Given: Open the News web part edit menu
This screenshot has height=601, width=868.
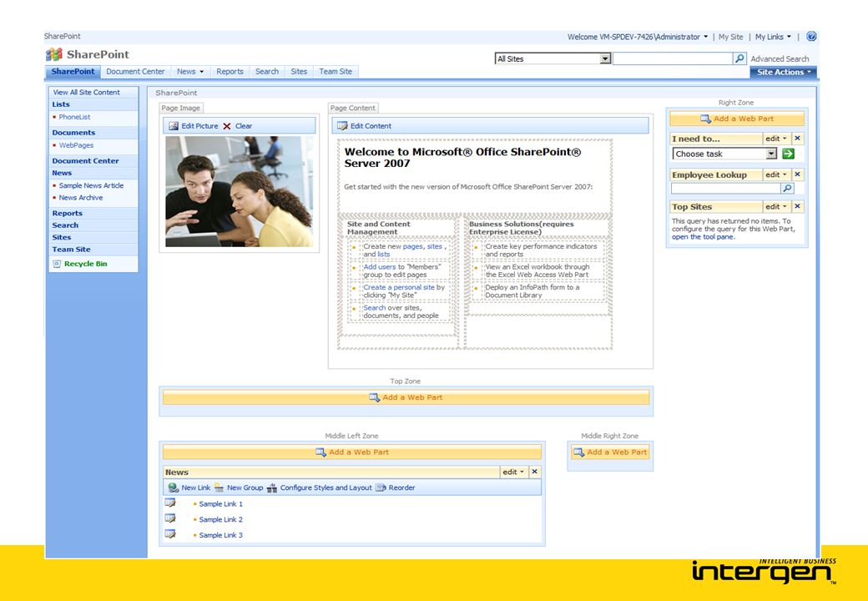Looking at the screenshot, I should (x=513, y=472).
